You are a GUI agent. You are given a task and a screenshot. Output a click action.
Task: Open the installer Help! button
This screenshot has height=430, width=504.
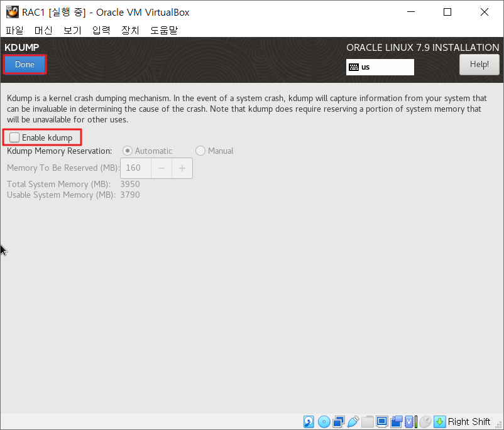[479, 65]
